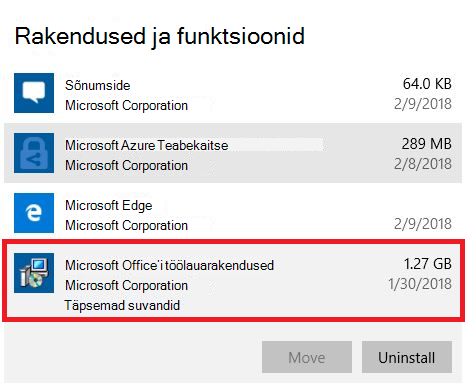Viewport: 470px width, 391px height.
Task: Click Microsoft Corporation under Microsoft Edge
Action: click(126, 225)
